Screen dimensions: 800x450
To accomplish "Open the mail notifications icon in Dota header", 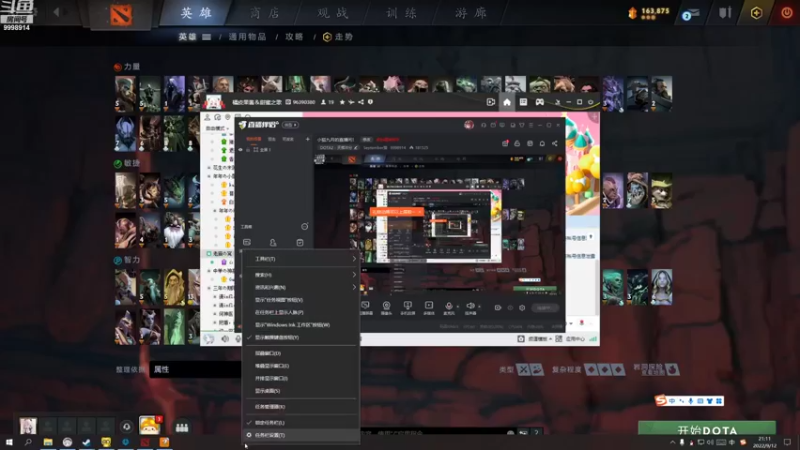I will point(690,14).
